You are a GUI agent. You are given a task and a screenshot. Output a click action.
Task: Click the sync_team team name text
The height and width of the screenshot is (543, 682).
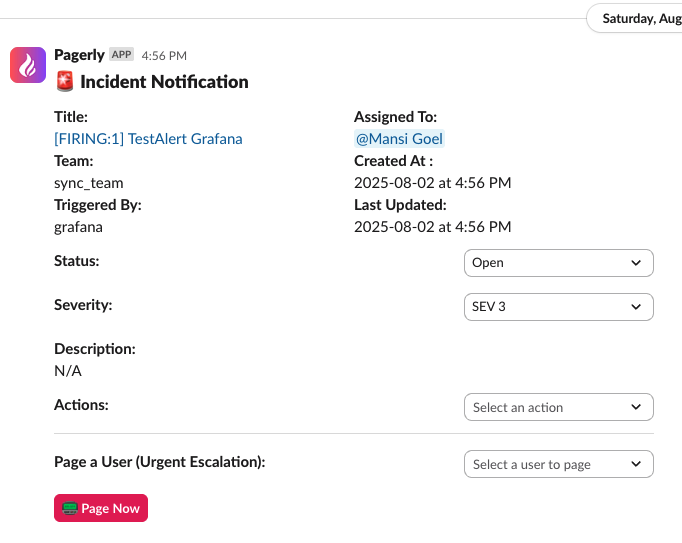point(88,183)
